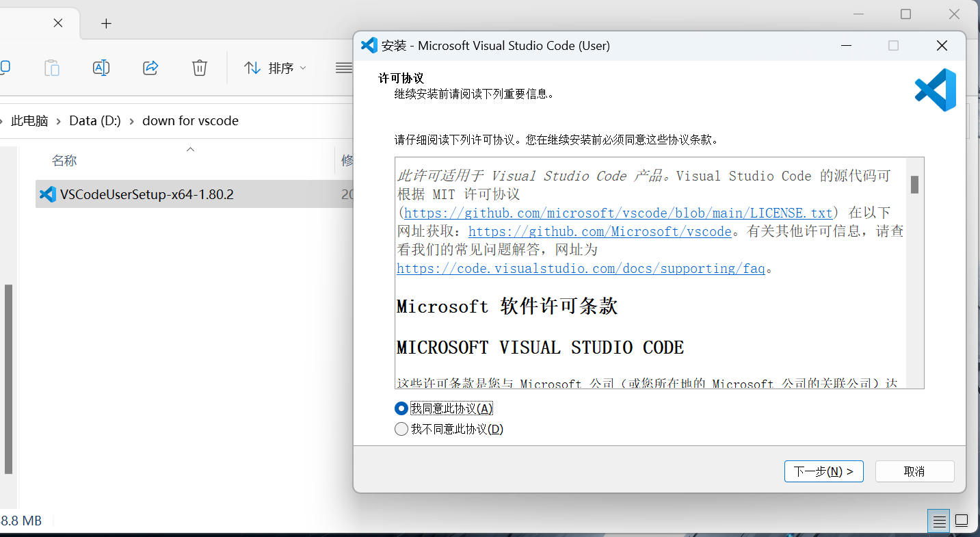Open the code.visualstudio.com FAQ link
The width and height of the screenshot is (980, 537).
[581, 268]
